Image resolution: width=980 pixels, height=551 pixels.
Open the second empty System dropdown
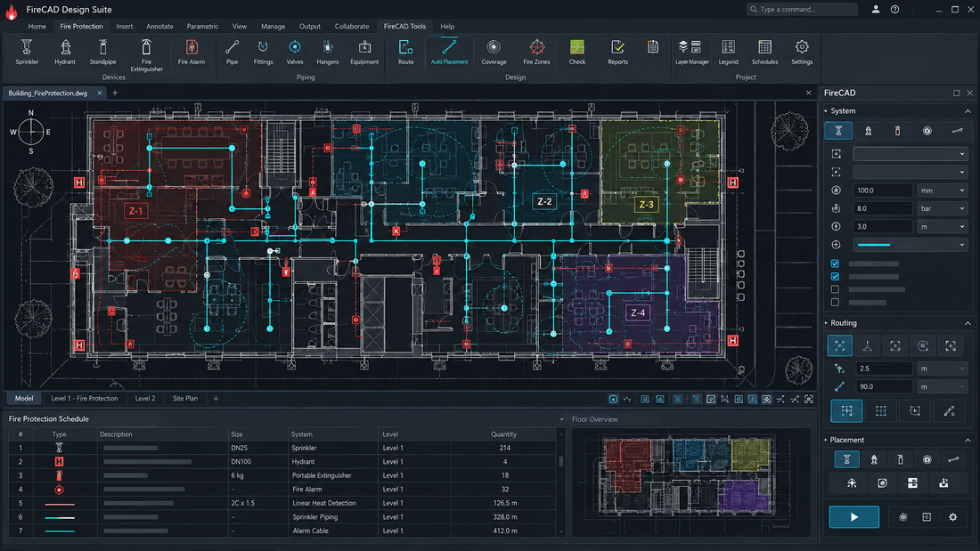click(x=911, y=172)
